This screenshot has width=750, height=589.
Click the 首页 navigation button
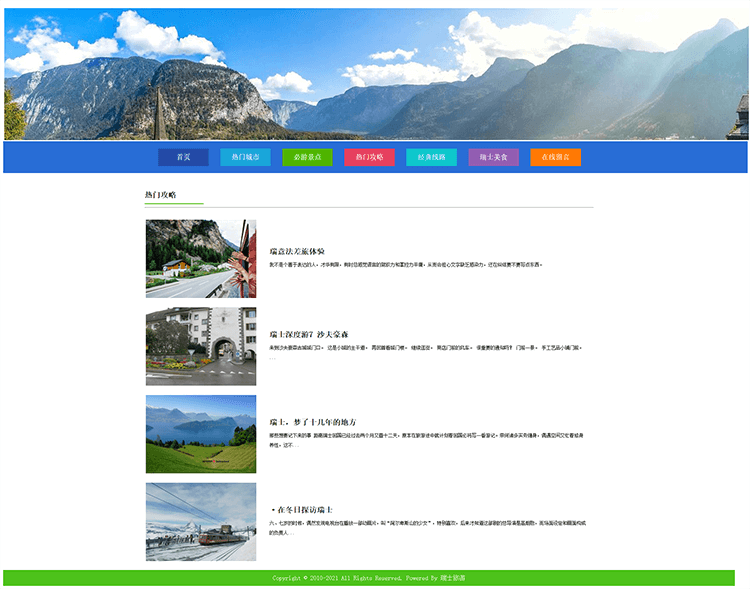coord(183,157)
